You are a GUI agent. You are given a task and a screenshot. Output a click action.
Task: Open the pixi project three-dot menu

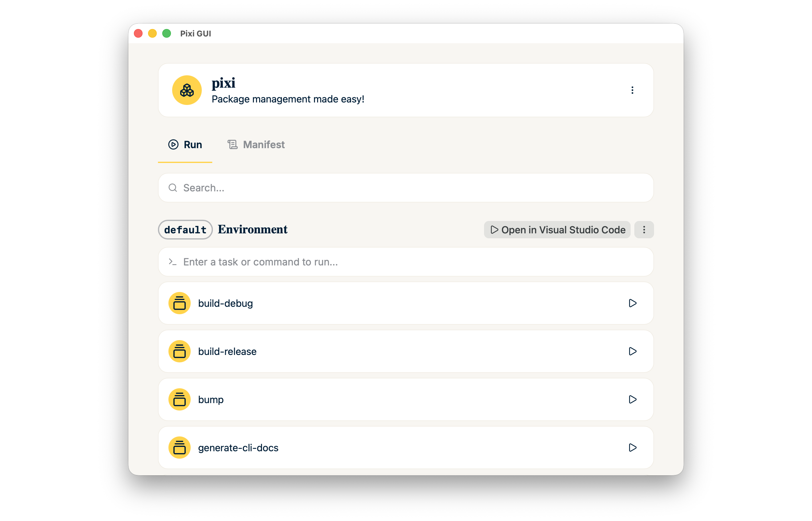pyautogui.click(x=632, y=90)
